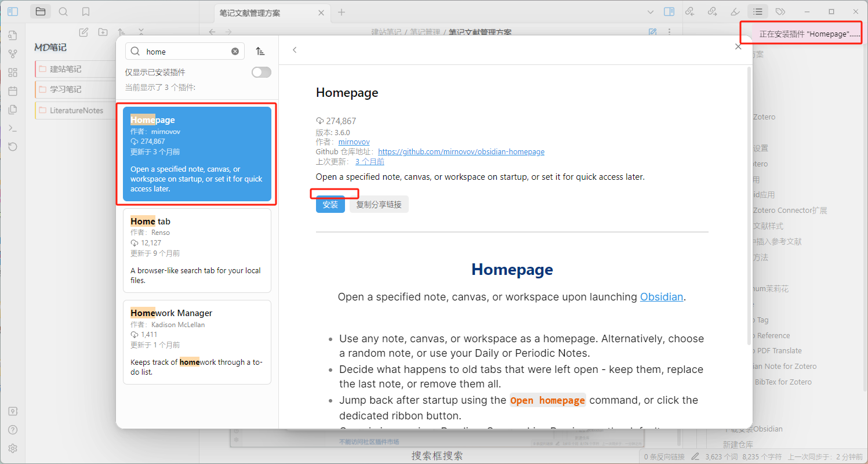Click the plugin details vertical scrollbar
Image resolution: width=868 pixels, height=464 pixels.
click(749, 206)
